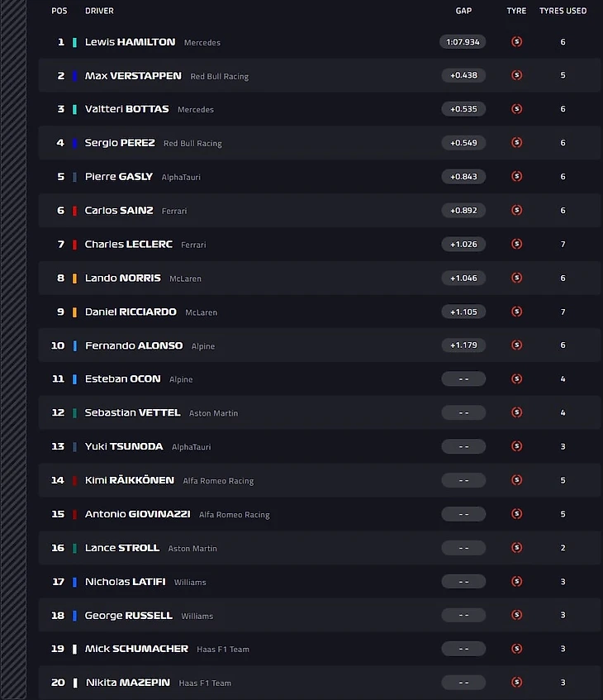
Task: Click Hamilton's 1:07.934 lap time badge
Action: 463,41
